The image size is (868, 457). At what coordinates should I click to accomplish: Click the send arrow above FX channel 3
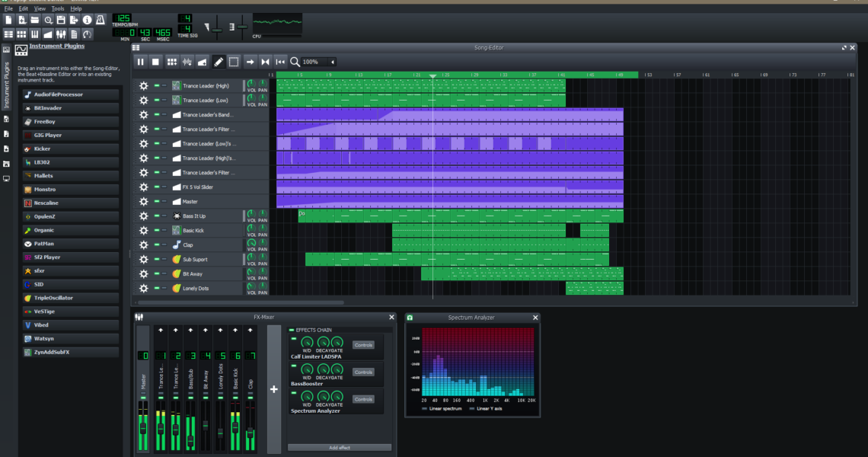point(190,331)
